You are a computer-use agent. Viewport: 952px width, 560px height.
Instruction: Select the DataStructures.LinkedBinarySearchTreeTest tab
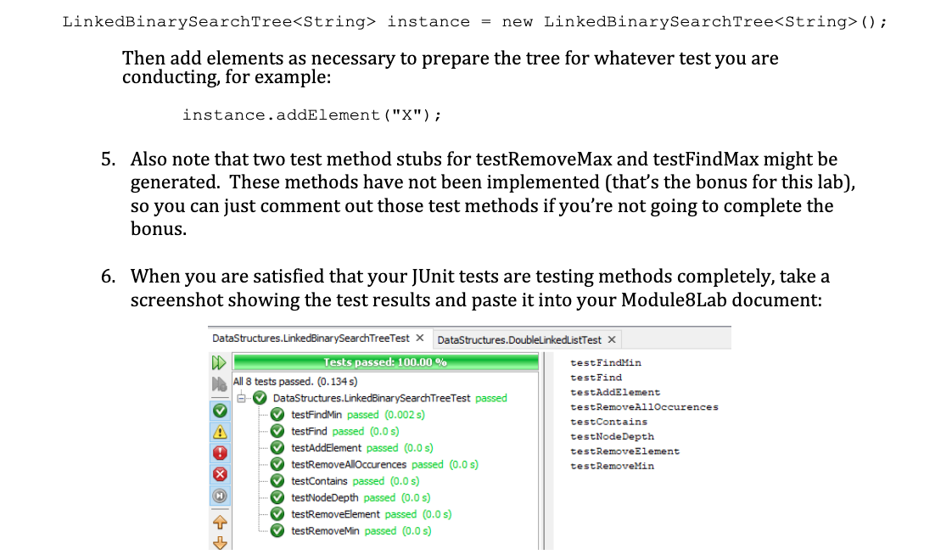pos(312,337)
